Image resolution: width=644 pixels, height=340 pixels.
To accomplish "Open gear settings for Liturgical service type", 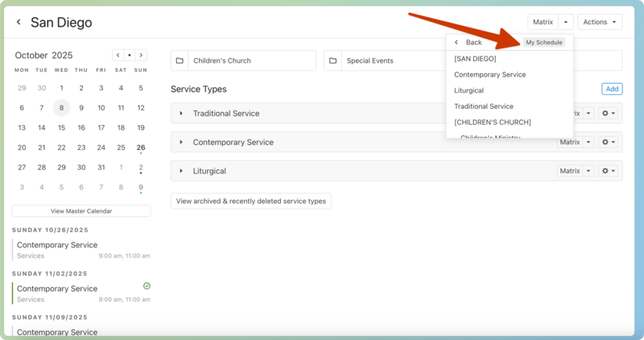I will coord(609,171).
